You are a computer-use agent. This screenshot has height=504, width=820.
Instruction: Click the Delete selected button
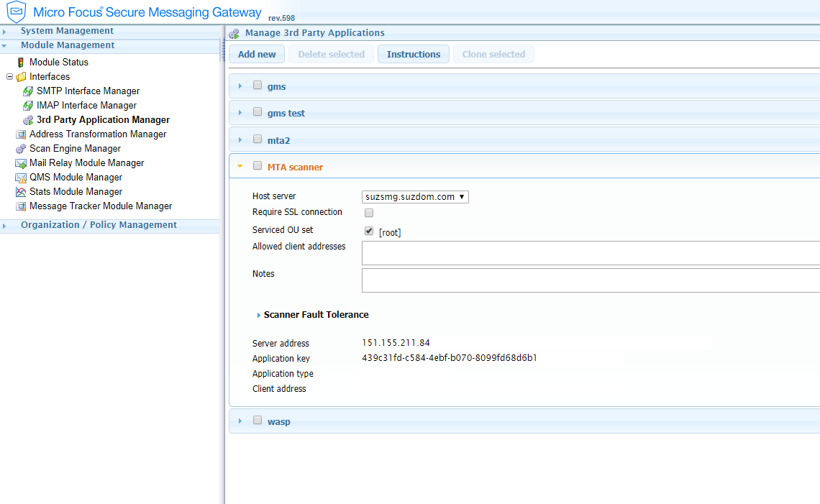(331, 55)
